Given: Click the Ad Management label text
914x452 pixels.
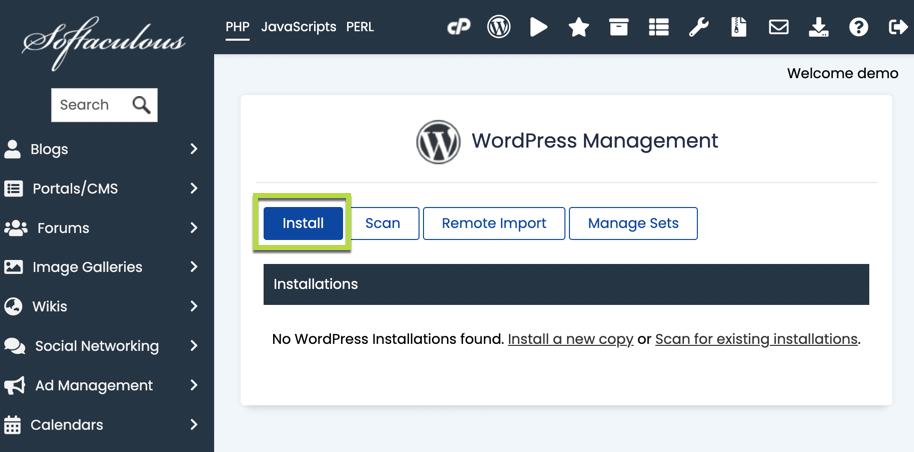Looking at the screenshot, I should (x=94, y=385).
